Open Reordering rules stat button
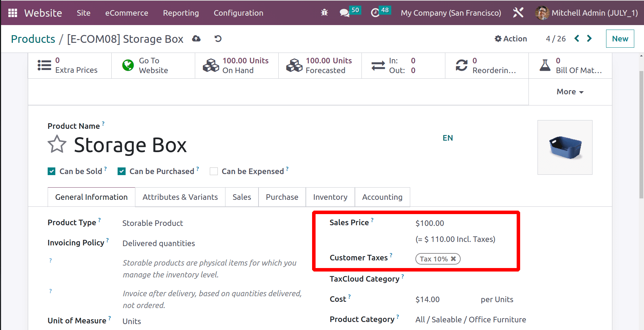 (x=487, y=65)
